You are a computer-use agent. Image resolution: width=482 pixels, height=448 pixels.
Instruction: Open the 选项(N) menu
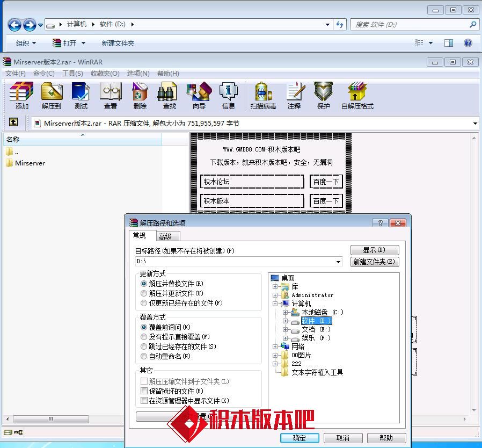tap(138, 73)
